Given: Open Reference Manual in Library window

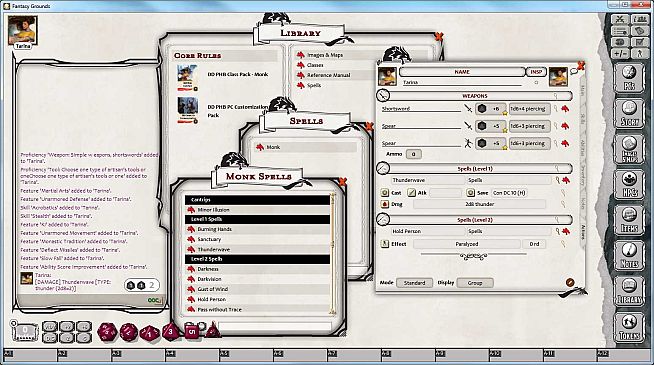Looking at the screenshot, I should pos(328,75).
